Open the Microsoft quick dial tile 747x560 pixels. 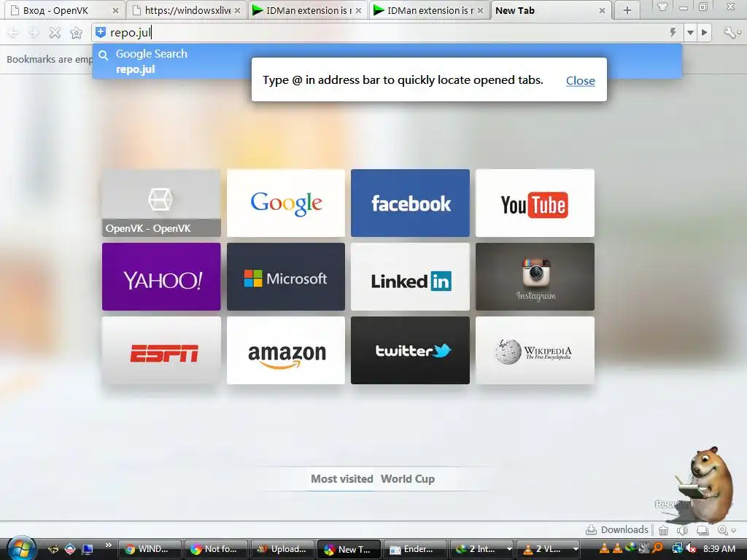[x=286, y=276]
